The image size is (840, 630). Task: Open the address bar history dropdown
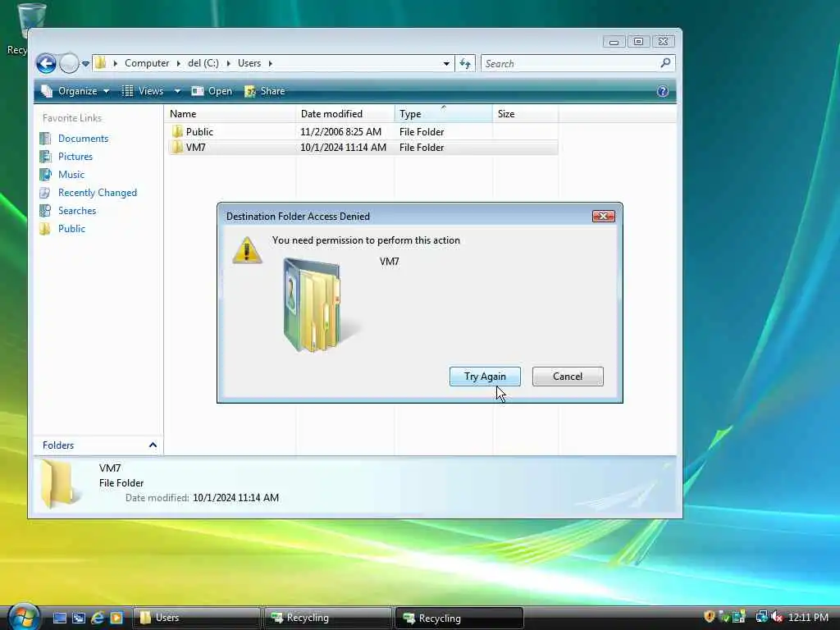446,64
